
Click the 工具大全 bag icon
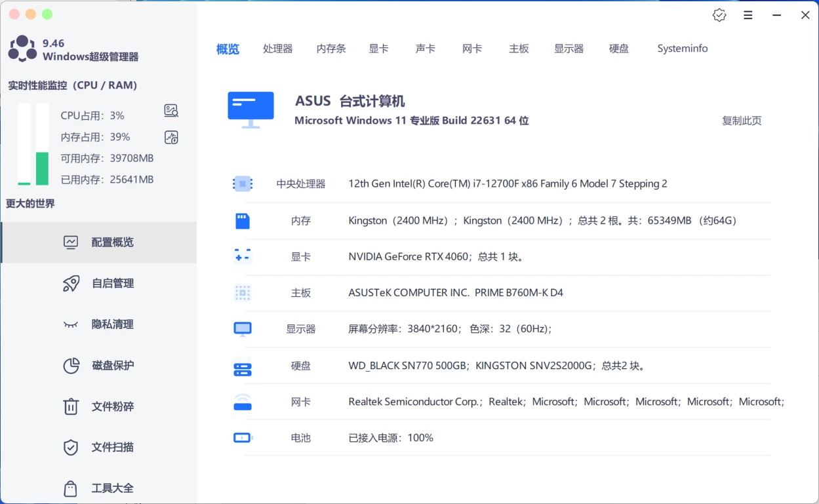tap(71, 488)
